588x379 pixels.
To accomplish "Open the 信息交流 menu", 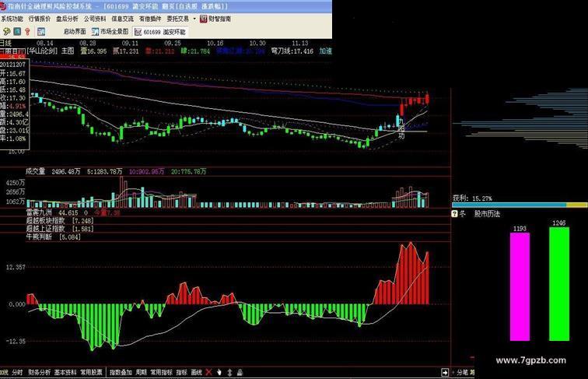I will click(122, 19).
